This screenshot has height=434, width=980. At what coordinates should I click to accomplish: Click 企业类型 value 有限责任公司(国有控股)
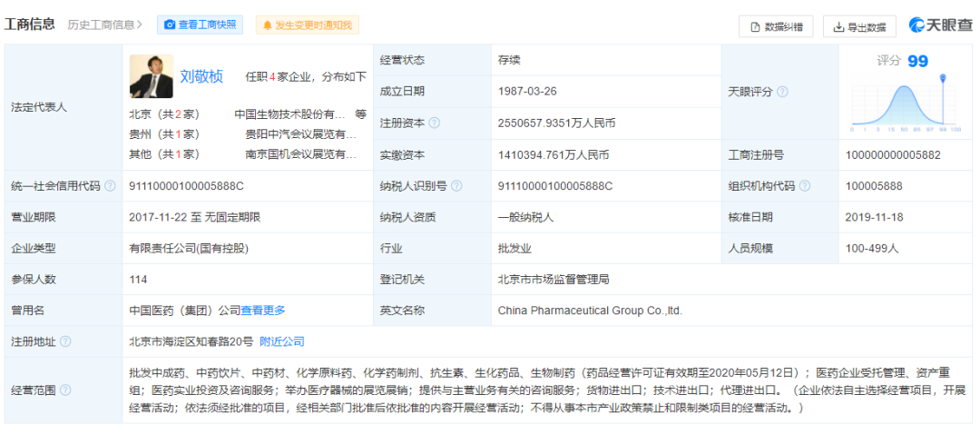coord(189,248)
